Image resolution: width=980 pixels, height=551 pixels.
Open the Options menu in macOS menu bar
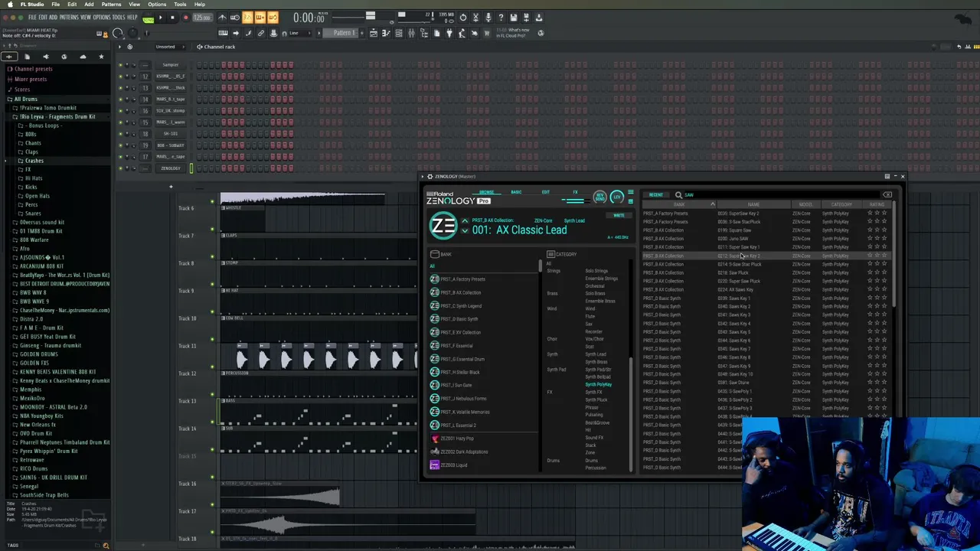(157, 5)
